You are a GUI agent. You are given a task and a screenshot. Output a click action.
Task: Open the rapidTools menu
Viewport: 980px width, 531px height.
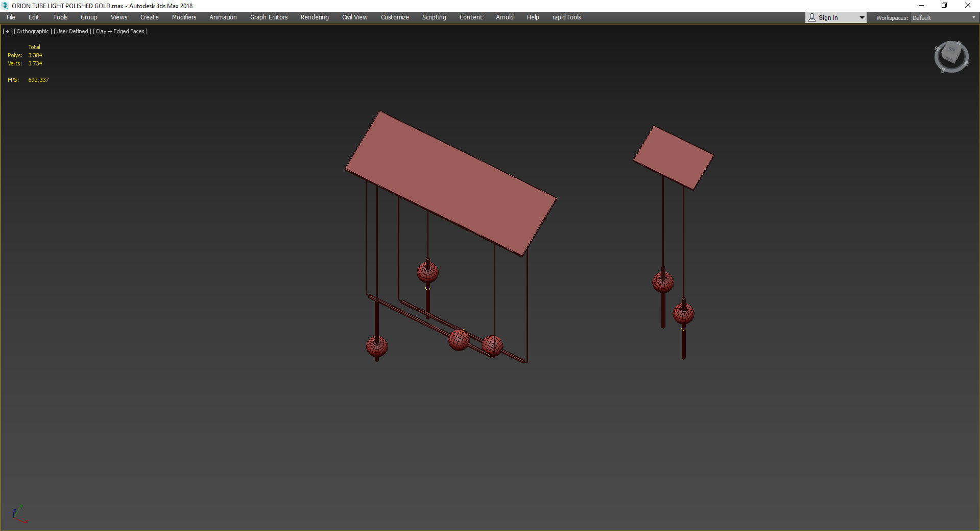point(566,17)
